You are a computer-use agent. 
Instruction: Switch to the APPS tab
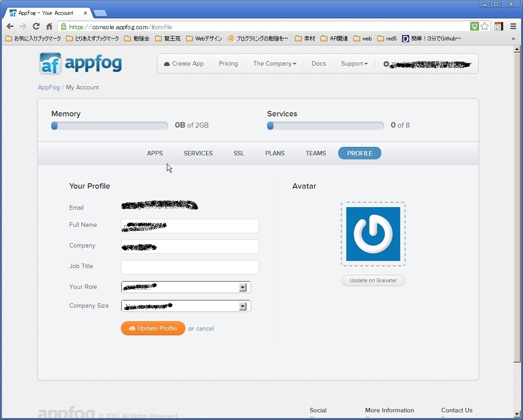click(x=155, y=153)
